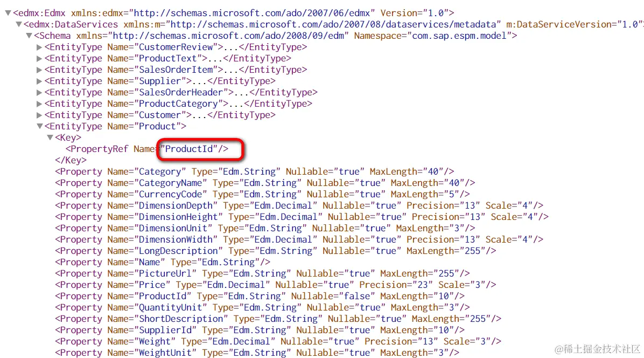Collapse the edmx:Edmx root node
Image resolution: width=644 pixels, height=358 pixels.
tap(8, 13)
